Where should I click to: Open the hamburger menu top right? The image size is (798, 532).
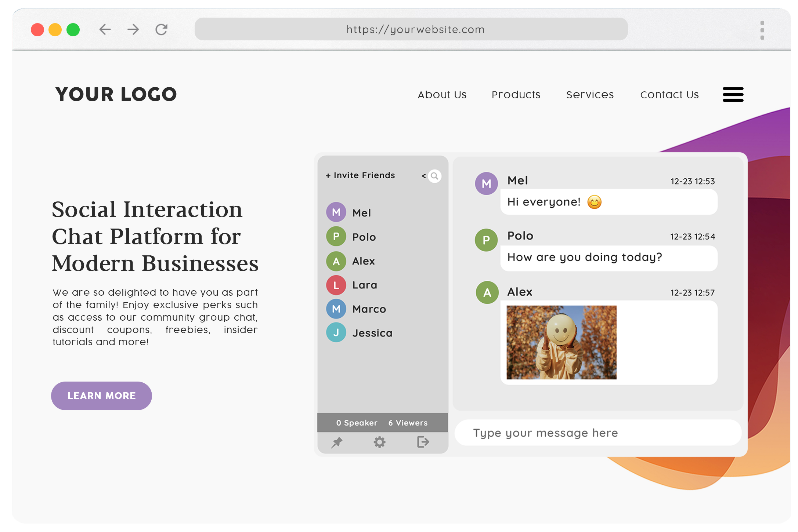point(733,95)
